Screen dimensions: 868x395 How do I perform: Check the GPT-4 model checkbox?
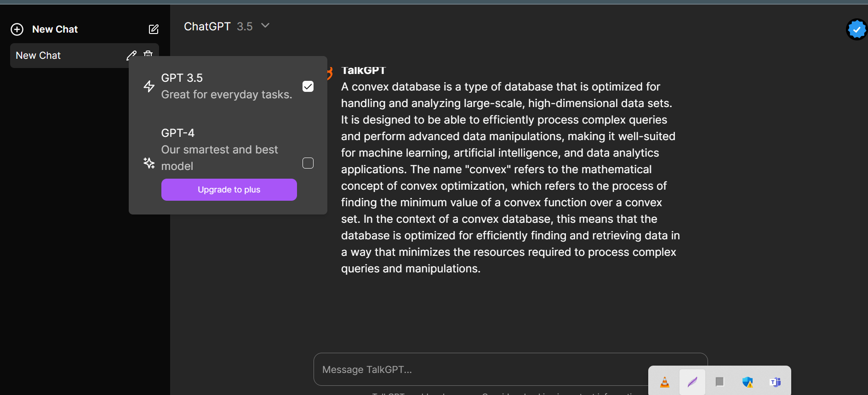(x=308, y=163)
